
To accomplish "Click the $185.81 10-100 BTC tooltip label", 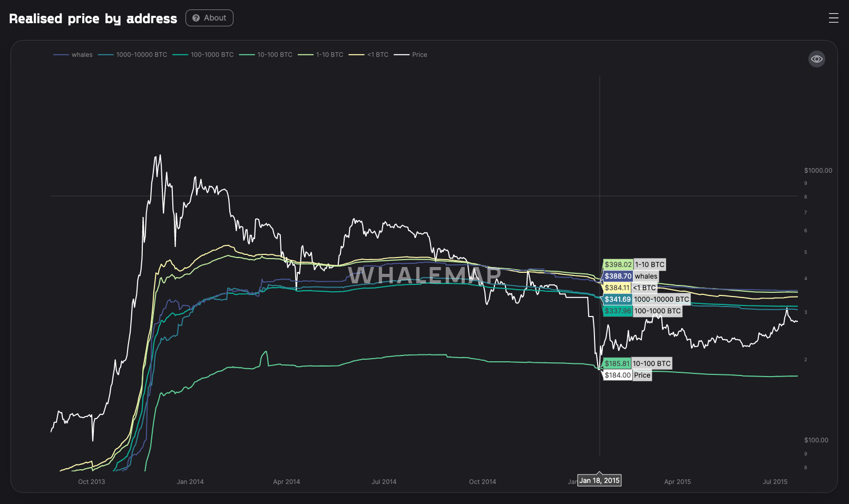I will pyautogui.click(x=637, y=363).
